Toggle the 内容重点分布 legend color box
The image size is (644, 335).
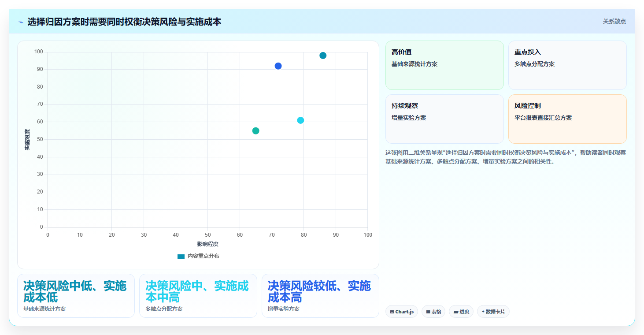(181, 257)
